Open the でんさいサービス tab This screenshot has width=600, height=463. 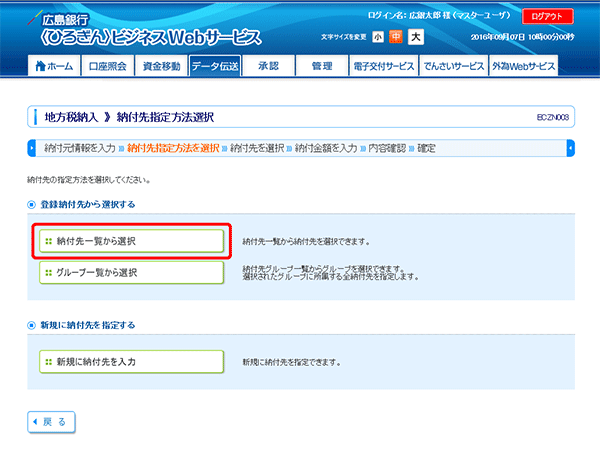(x=453, y=66)
